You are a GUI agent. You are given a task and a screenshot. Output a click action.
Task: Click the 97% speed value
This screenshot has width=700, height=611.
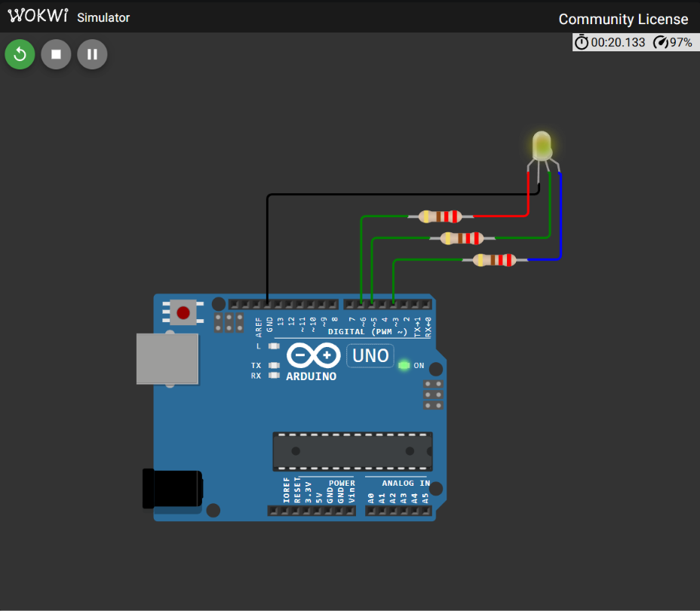pos(681,42)
